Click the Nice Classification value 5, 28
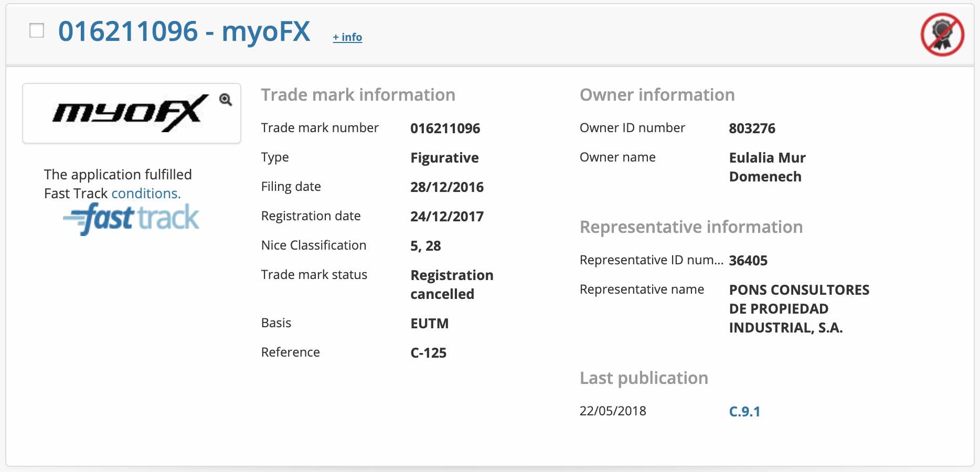980x472 pixels. (x=425, y=246)
